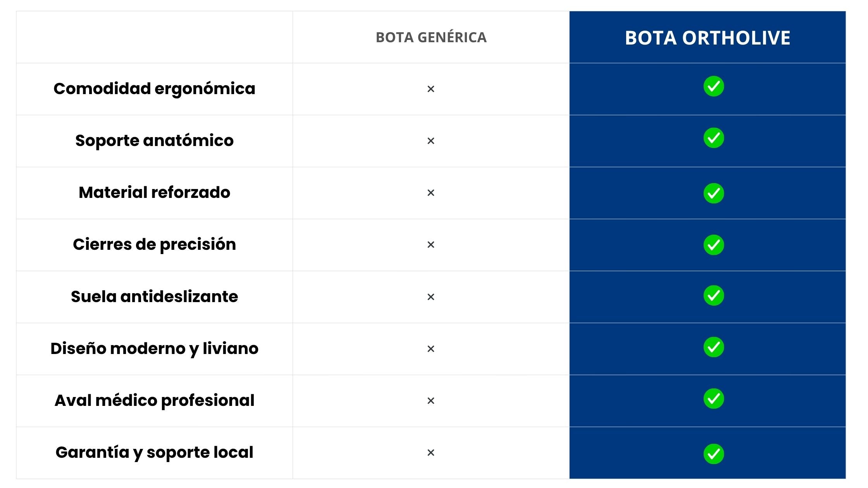Click the X mark for Soporte anatómico
Viewport: 868px width, 488px height.
pyautogui.click(x=431, y=141)
